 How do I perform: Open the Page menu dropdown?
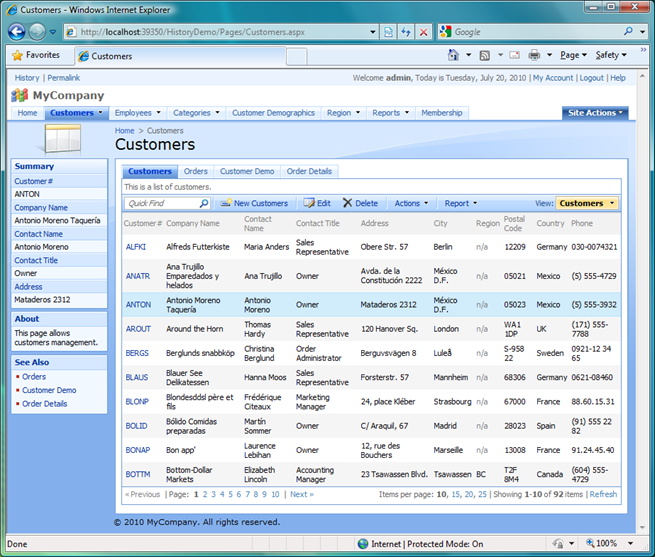coord(574,55)
